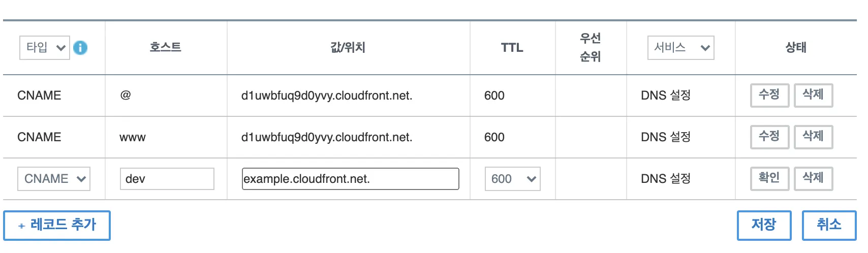Expand the TTL 600 dropdown
The image size is (868, 253).
pyautogui.click(x=512, y=179)
